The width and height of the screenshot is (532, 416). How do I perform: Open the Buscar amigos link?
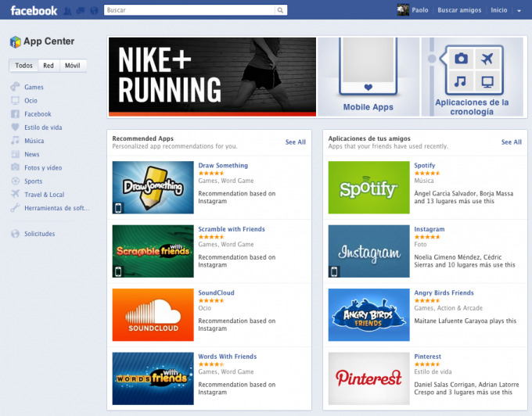pyautogui.click(x=459, y=11)
